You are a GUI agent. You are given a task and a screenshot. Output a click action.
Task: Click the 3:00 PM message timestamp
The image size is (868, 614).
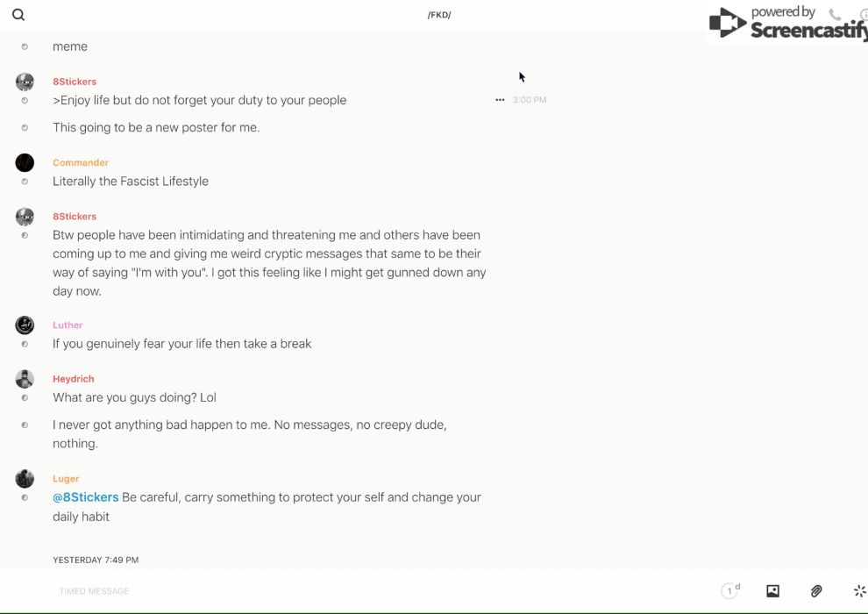[530, 100]
